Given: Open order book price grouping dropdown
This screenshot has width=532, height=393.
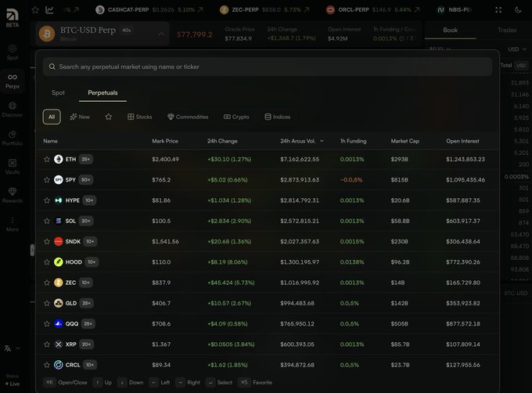Looking at the screenshot, I should 440,49.
